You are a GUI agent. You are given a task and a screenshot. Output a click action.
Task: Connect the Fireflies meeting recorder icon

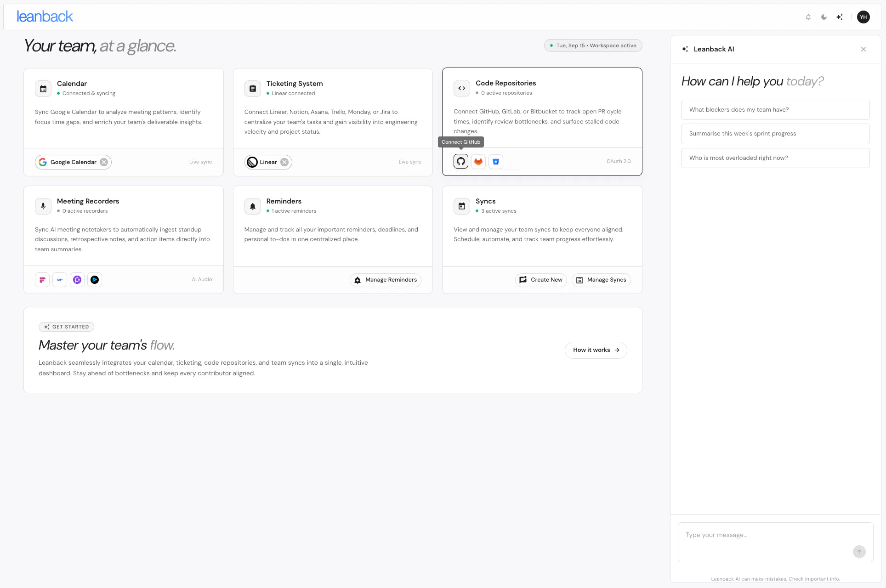click(42, 280)
